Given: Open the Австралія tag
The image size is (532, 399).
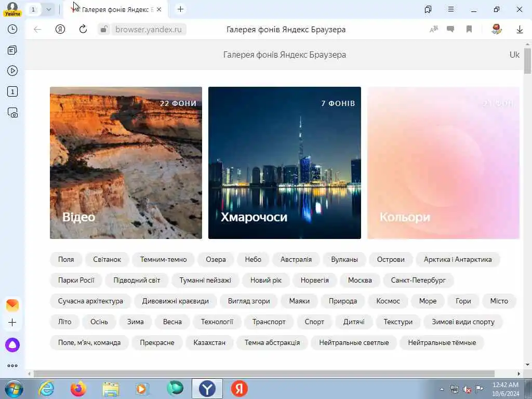Looking at the screenshot, I should point(296,260).
